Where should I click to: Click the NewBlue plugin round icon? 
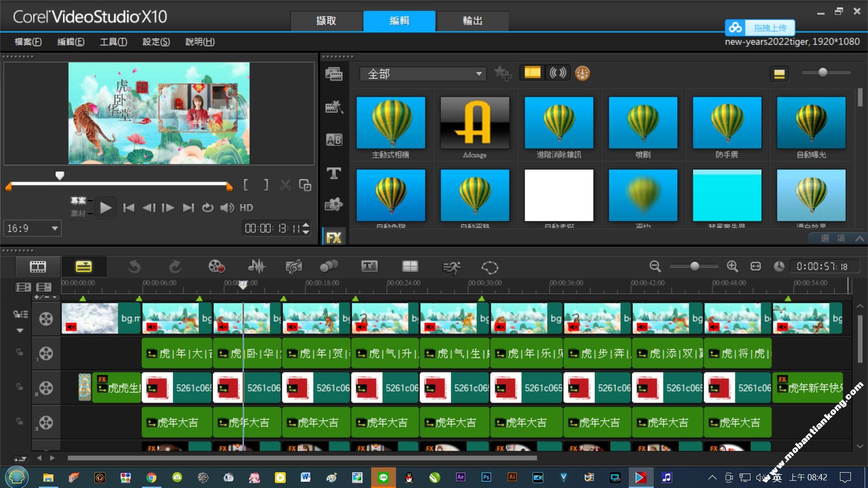(x=582, y=73)
